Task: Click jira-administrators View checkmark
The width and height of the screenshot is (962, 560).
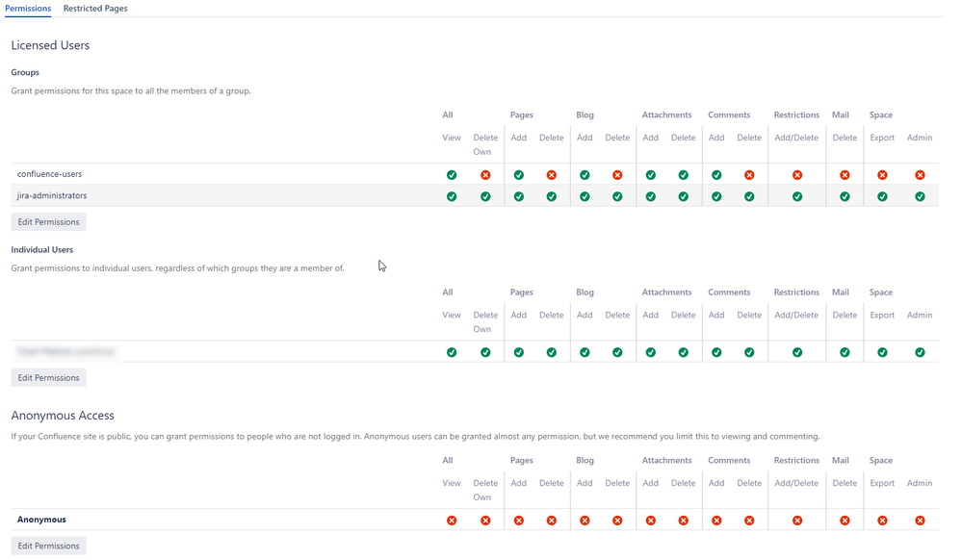Action: pyautogui.click(x=452, y=196)
